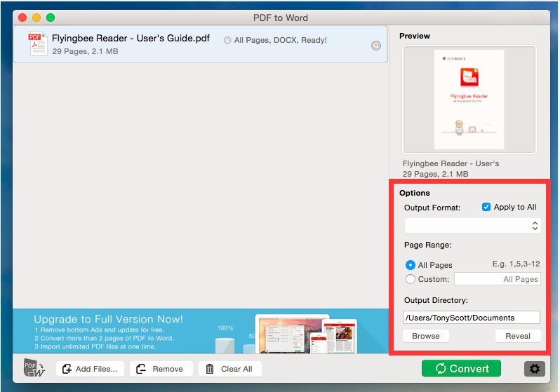Click the yellow minimize window button
The height and width of the screenshot is (392, 560).
coord(36,18)
